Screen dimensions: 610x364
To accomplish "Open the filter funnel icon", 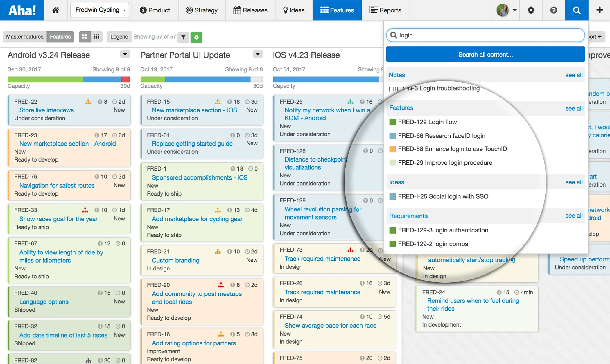I will (x=183, y=37).
